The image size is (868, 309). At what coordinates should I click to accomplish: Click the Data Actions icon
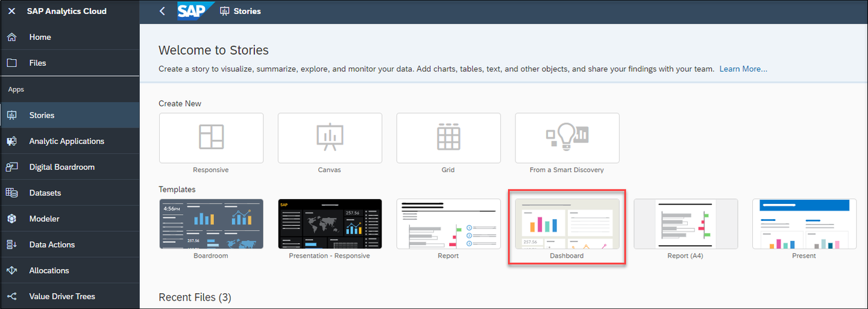pyautogui.click(x=11, y=244)
